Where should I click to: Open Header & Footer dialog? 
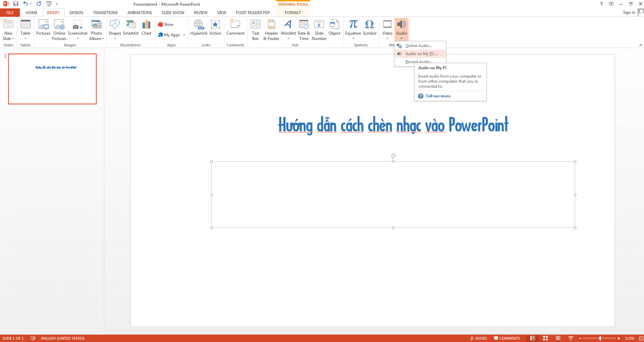tap(271, 30)
